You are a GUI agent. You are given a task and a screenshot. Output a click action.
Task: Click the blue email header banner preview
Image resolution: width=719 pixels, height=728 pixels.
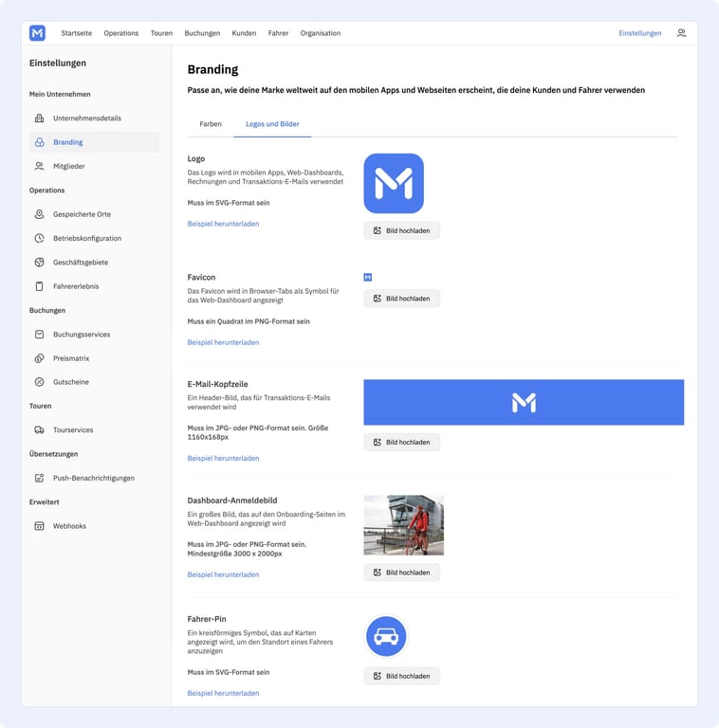524,402
